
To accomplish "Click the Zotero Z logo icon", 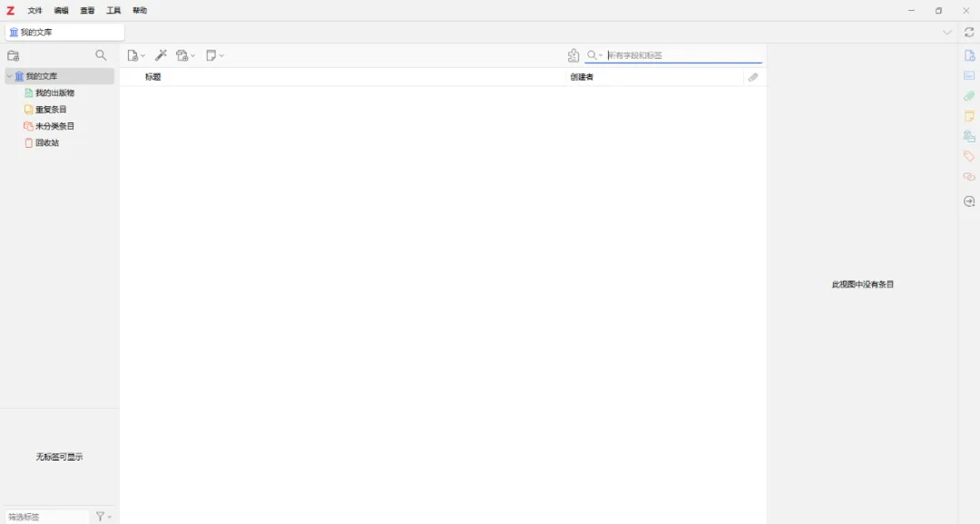I will click(x=10, y=11).
